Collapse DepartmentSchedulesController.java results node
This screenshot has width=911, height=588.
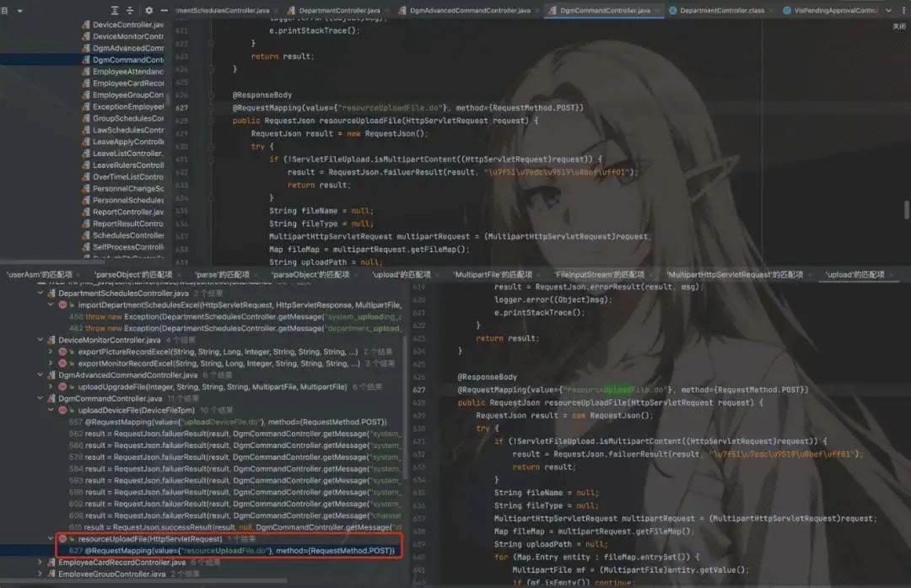point(40,294)
